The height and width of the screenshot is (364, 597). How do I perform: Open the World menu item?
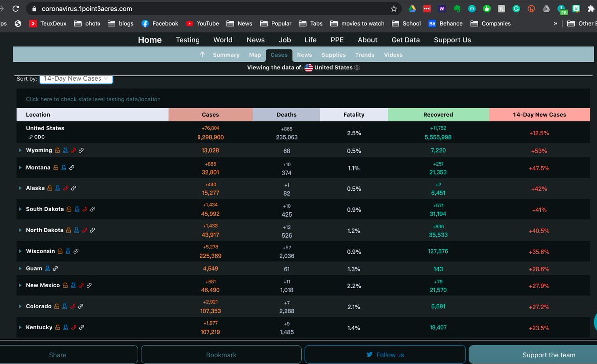coord(223,40)
